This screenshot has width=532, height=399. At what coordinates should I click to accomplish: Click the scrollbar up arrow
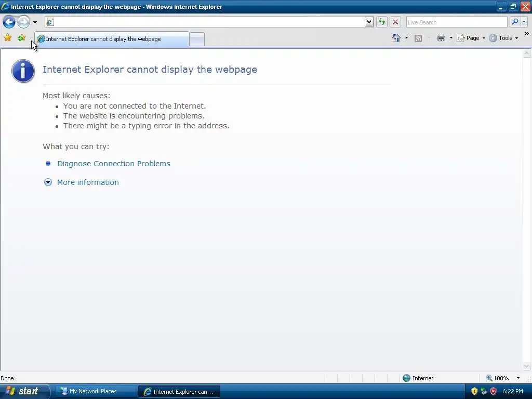tap(527, 54)
